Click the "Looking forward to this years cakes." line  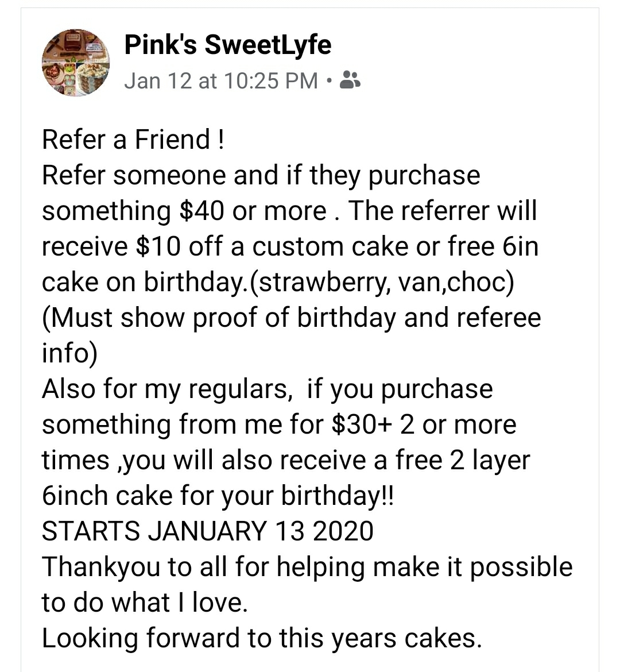tap(262, 638)
